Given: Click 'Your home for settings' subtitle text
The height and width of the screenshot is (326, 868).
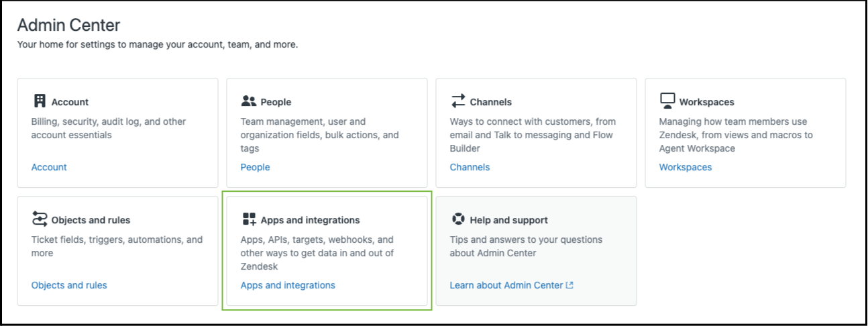Looking at the screenshot, I should coord(158,45).
